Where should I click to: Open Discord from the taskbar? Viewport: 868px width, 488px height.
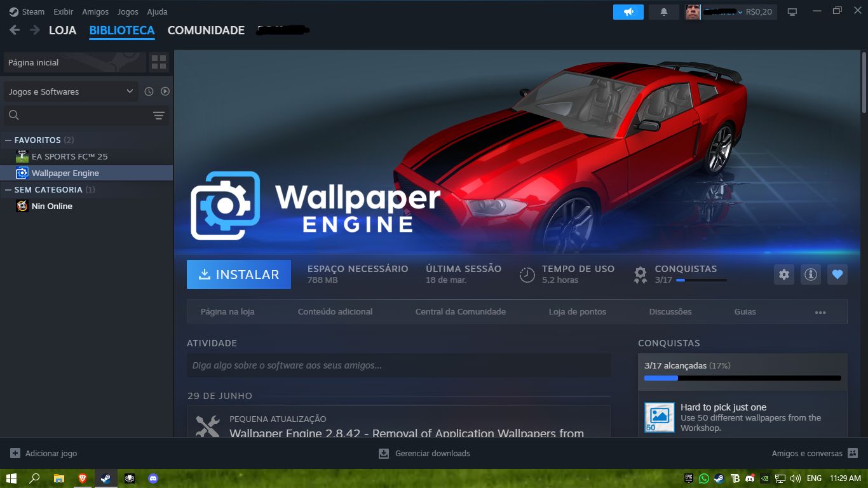click(x=153, y=478)
